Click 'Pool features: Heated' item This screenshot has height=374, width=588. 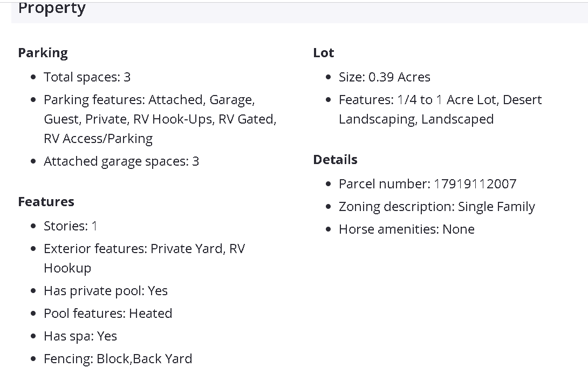[x=108, y=314]
